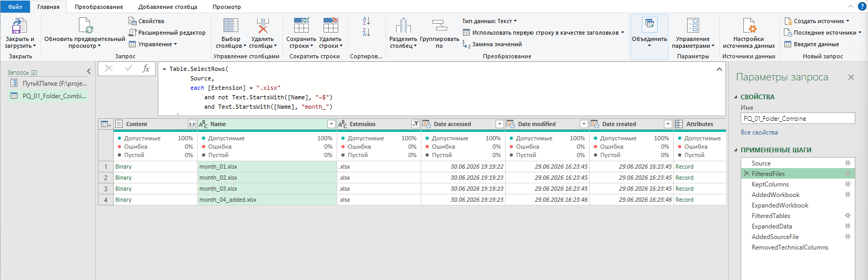Viewport: 868px width, 280px height.
Task: Open the Help question mark icon
Action: 863,6
